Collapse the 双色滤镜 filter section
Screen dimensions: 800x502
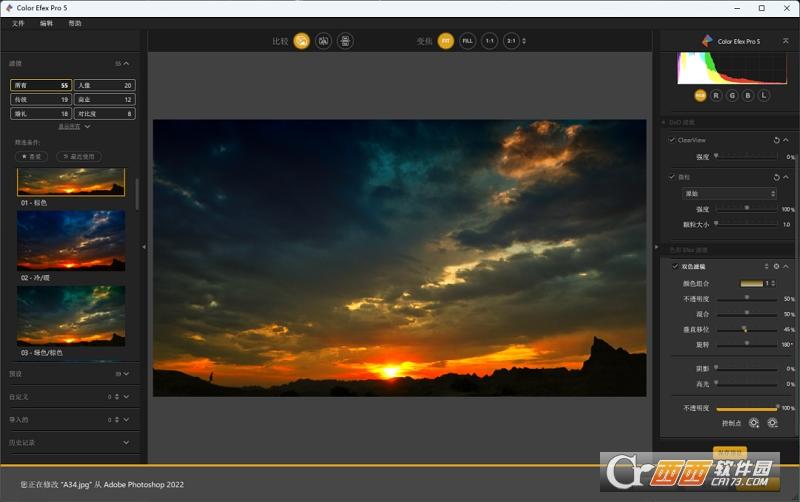(x=786, y=266)
